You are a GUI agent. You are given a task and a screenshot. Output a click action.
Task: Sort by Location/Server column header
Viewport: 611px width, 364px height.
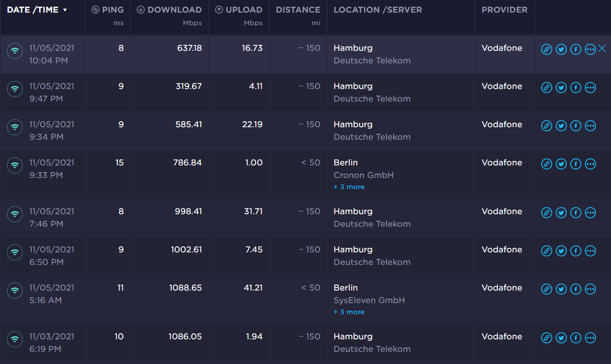tap(377, 10)
